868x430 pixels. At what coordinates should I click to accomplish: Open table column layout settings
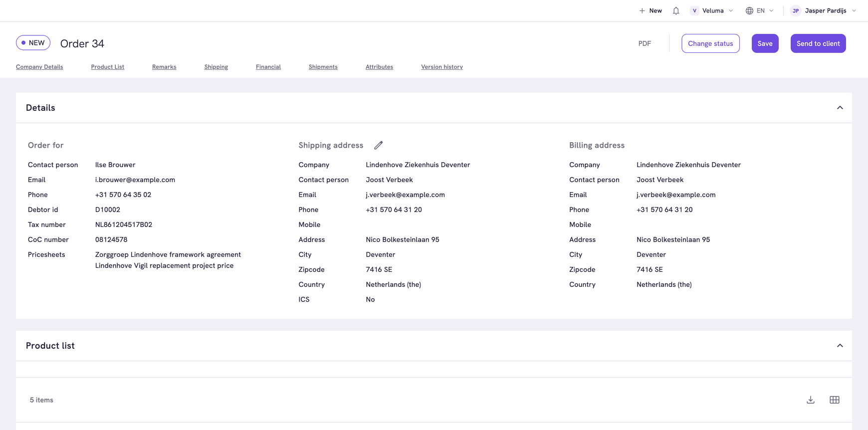click(x=835, y=400)
